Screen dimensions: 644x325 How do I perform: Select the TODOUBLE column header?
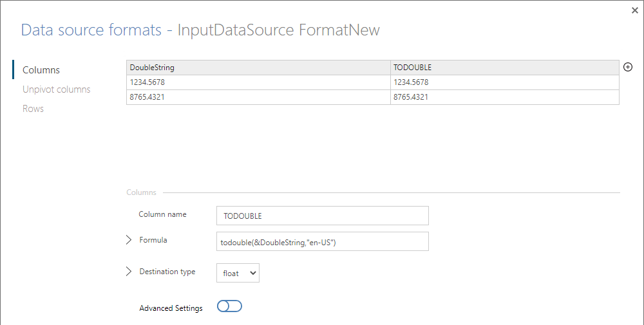pyautogui.click(x=505, y=68)
